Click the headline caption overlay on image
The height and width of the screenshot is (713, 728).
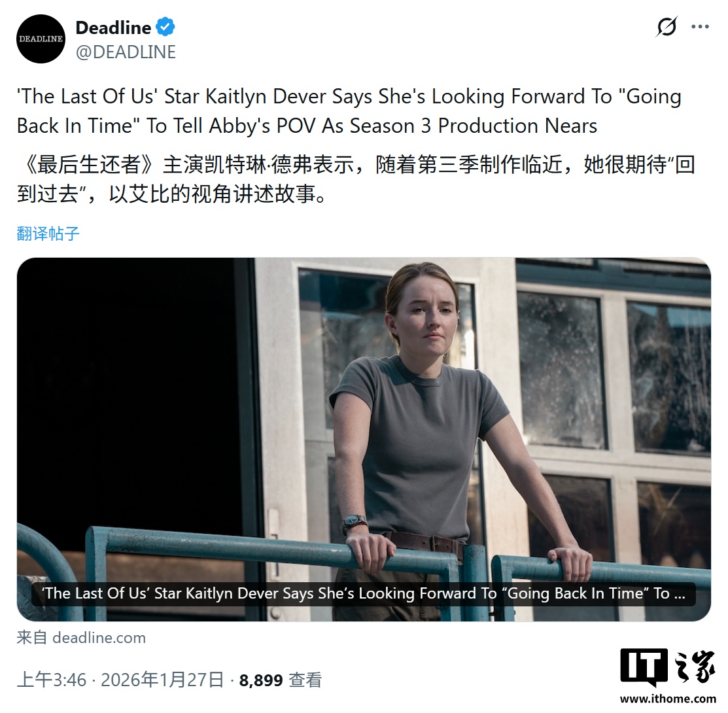tap(364, 594)
